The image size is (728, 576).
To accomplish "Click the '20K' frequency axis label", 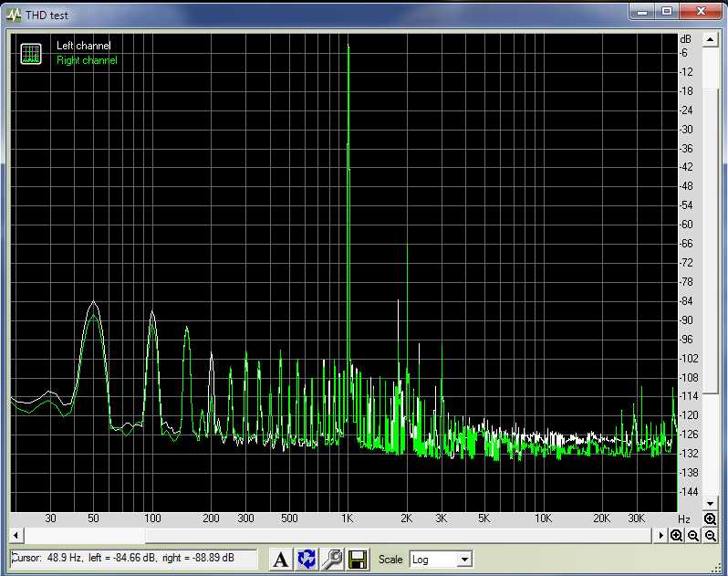I will pyautogui.click(x=602, y=518).
